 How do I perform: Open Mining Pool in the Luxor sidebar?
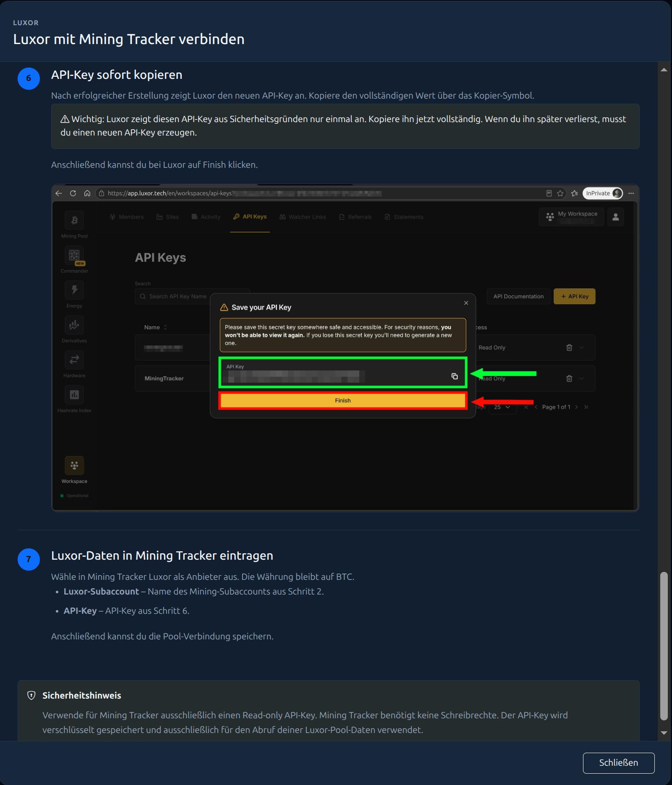[x=74, y=224]
